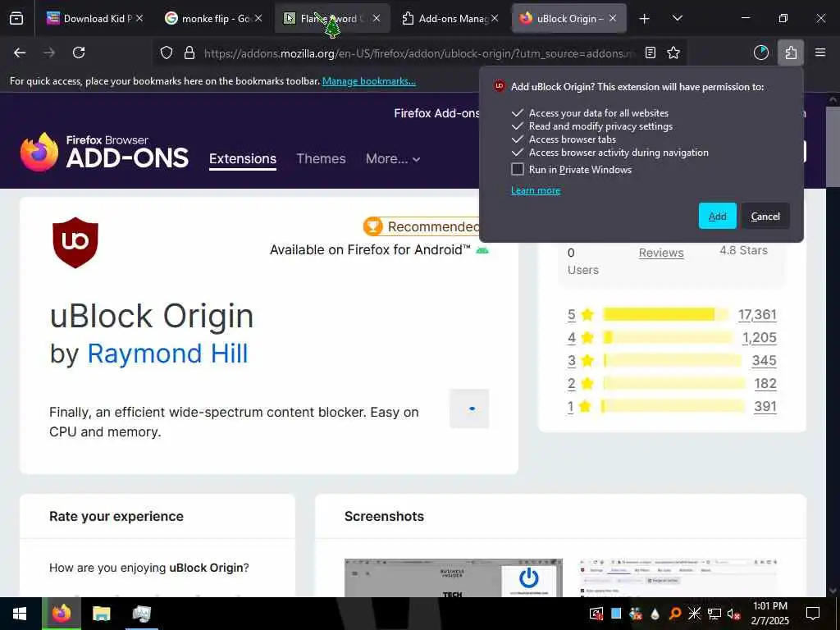Open the first screenshot thumbnail
This screenshot has width=840, height=630.
pos(453,578)
